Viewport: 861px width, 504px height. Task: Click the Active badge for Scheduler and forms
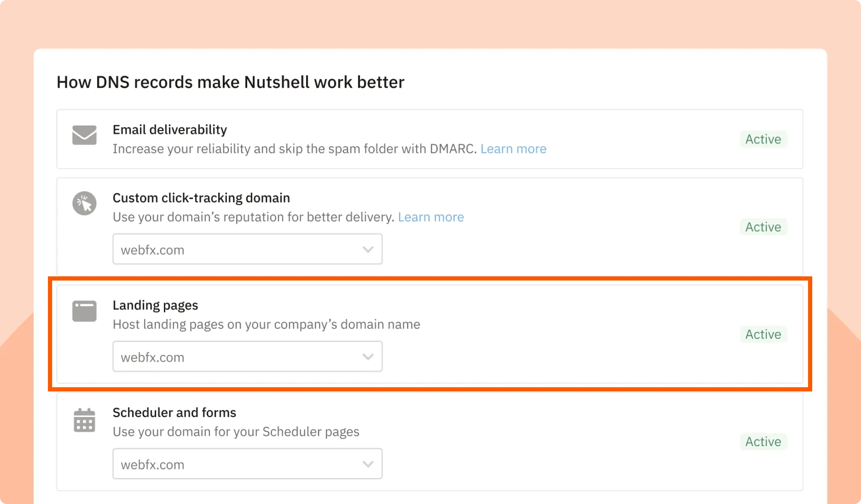pos(763,441)
